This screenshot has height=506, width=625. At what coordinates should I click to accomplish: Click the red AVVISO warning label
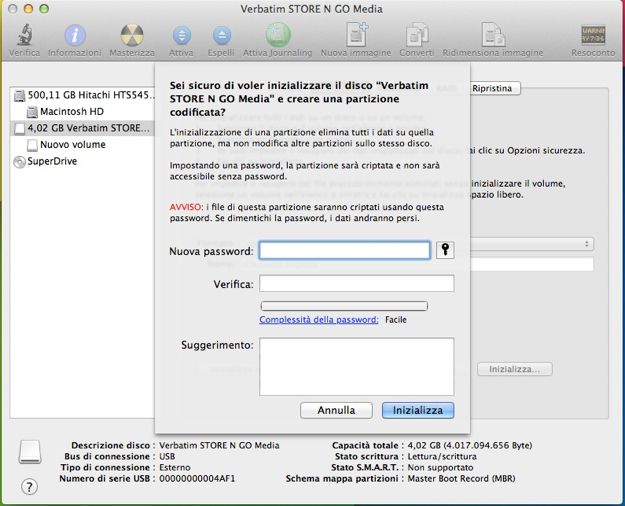[186, 207]
